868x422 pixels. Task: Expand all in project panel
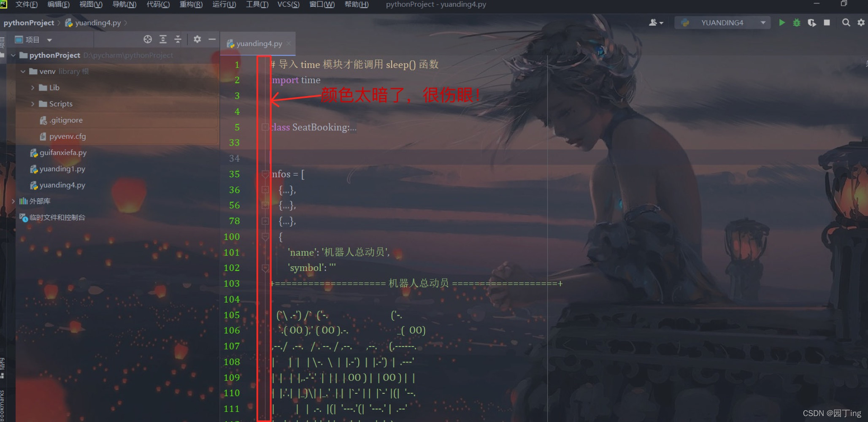point(163,39)
